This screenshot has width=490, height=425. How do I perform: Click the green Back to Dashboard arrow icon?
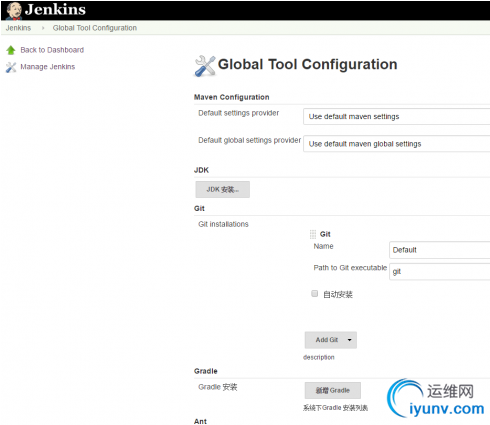[x=11, y=50]
